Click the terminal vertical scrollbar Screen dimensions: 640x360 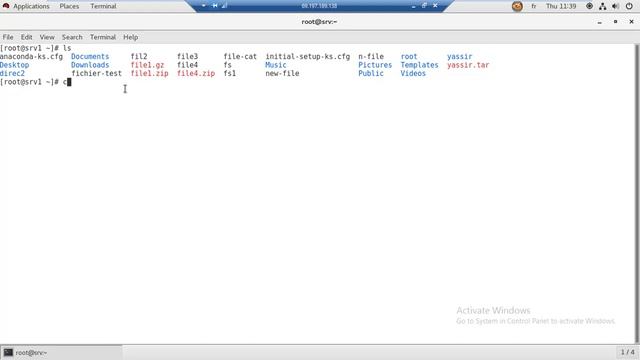[637, 193]
